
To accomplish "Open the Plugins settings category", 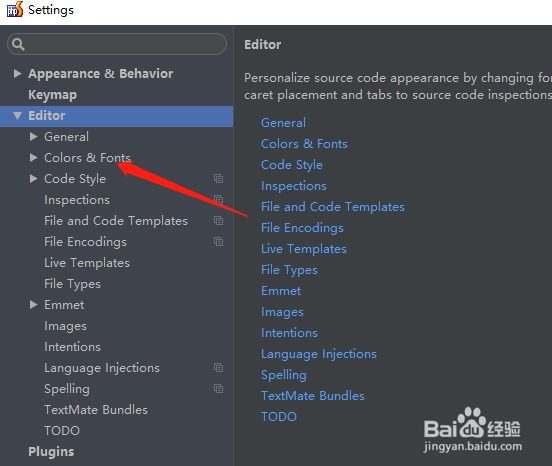I will click(x=51, y=452).
